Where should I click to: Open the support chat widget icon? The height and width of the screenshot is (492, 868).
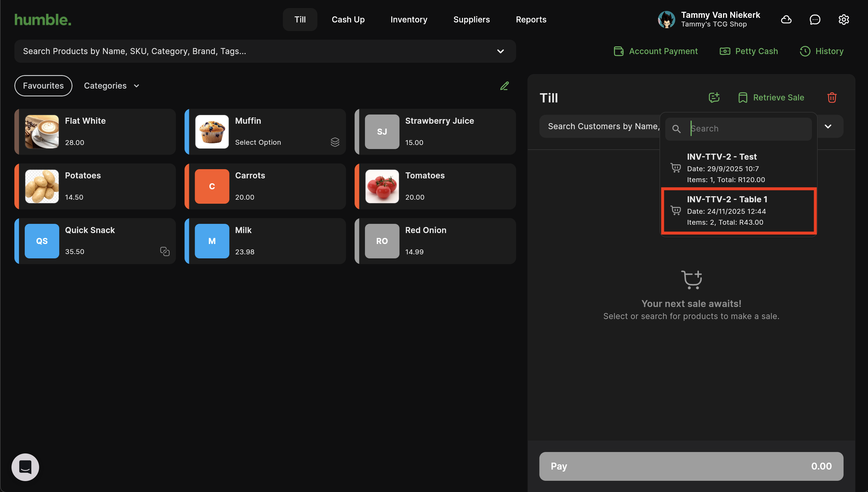click(25, 467)
